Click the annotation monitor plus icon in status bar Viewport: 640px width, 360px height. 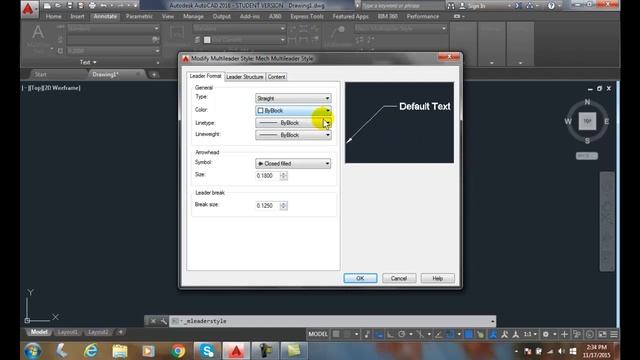pyautogui.click(x=564, y=334)
